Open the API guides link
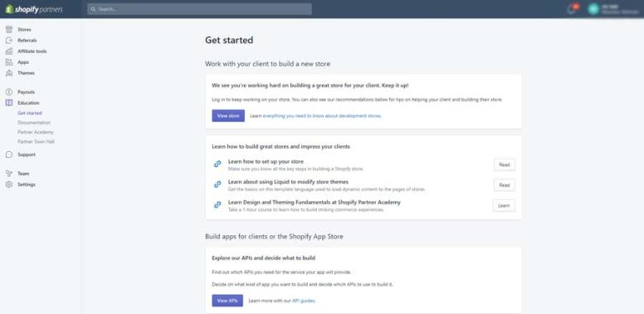 304,301
